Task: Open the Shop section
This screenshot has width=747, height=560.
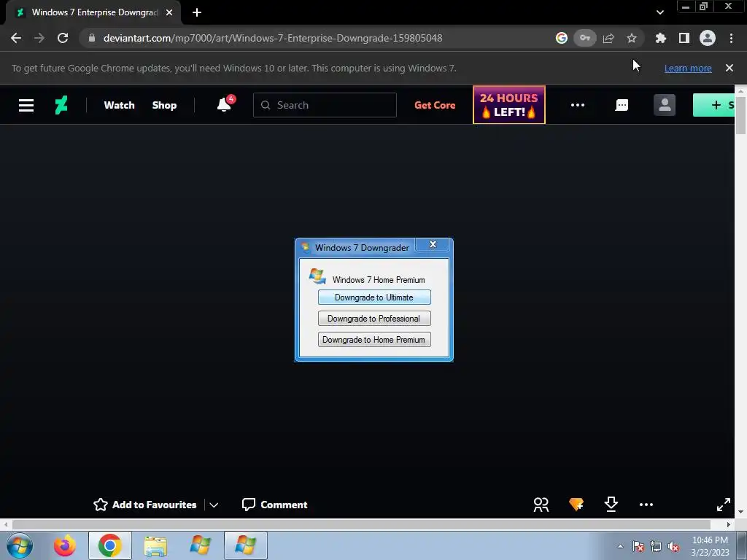Action: (x=164, y=105)
